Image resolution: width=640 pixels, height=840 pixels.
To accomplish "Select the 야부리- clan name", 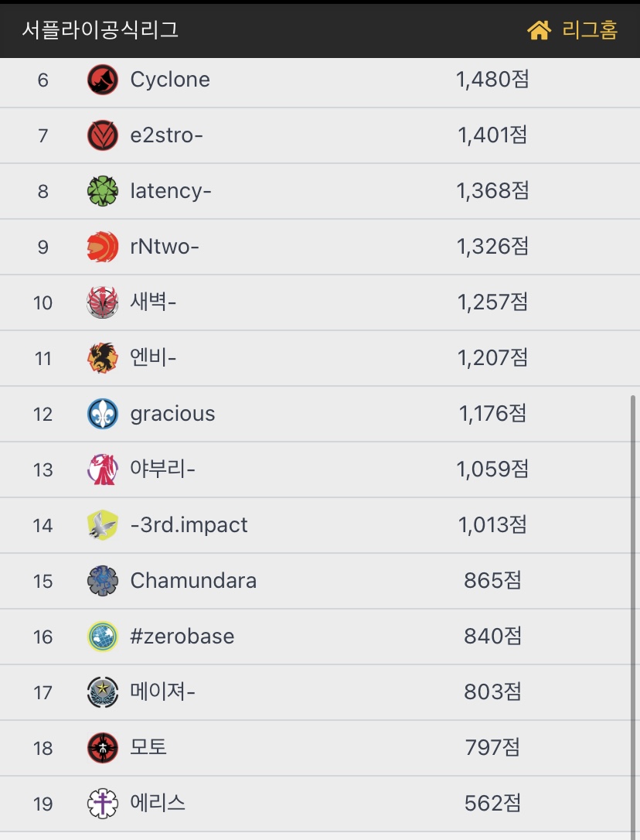I will click(x=162, y=470).
